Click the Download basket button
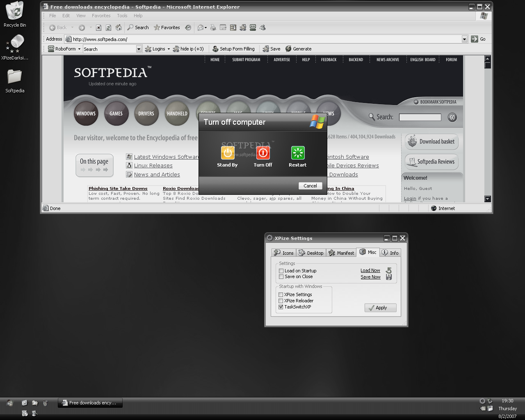 (431, 142)
